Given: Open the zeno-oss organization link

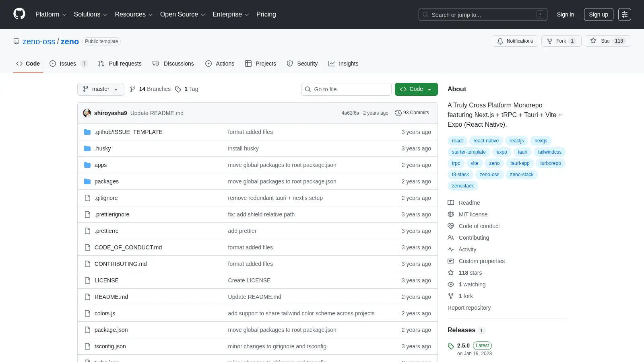Looking at the screenshot, I should [39, 41].
